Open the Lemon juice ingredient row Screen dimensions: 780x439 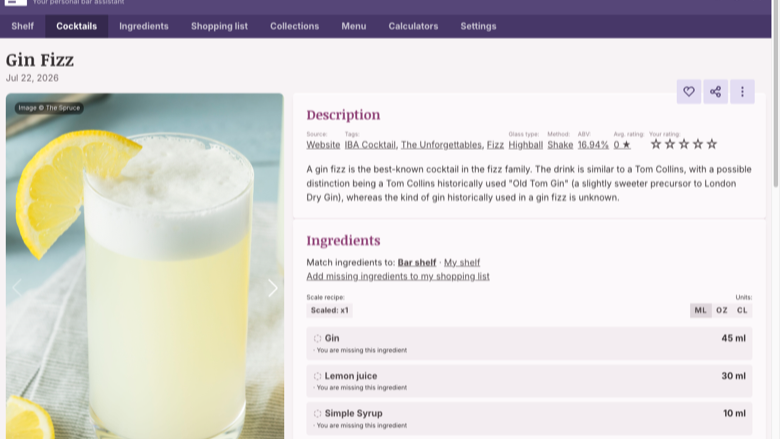pyautogui.click(x=529, y=381)
